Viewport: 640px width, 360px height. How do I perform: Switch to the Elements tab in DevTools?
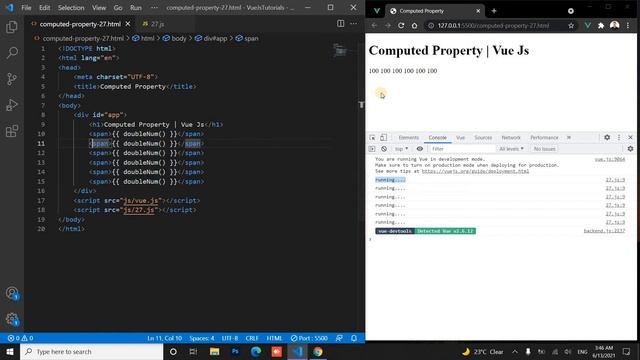[409, 138]
